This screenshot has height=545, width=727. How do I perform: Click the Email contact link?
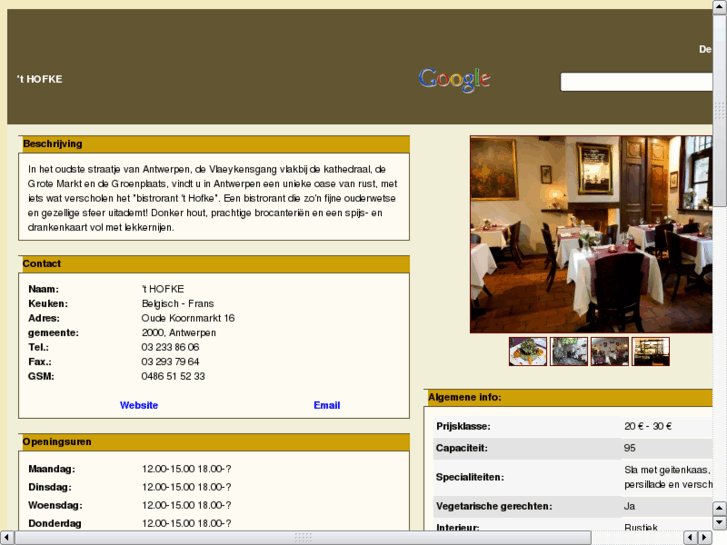click(x=327, y=405)
